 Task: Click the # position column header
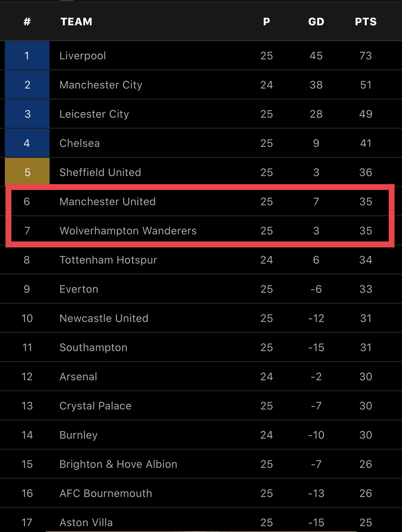click(27, 22)
